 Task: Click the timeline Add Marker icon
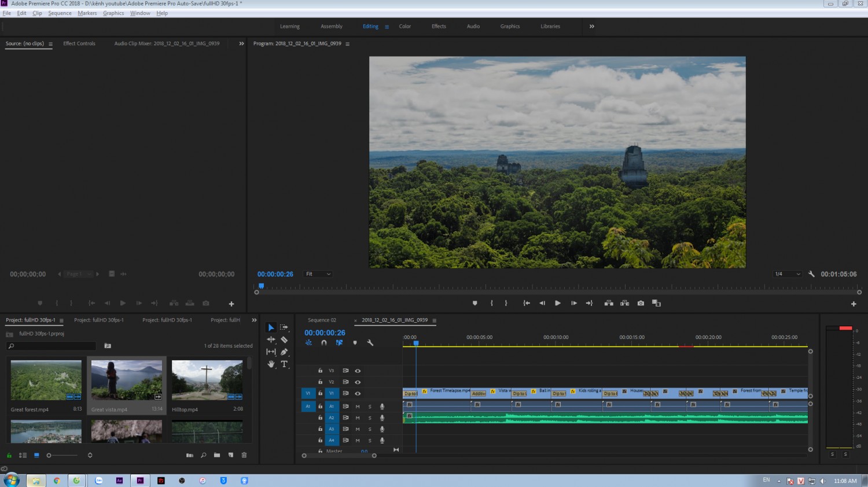pos(355,343)
